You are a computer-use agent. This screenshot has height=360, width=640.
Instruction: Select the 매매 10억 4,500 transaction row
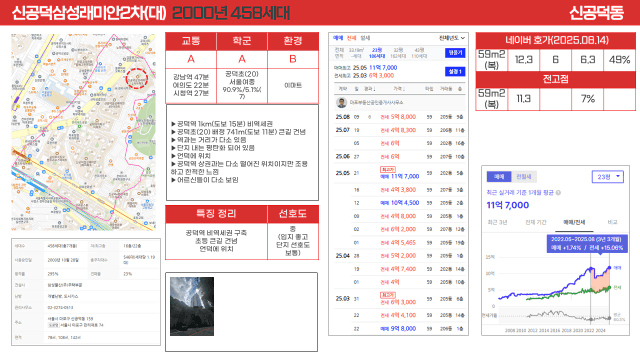(x=400, y=203)
